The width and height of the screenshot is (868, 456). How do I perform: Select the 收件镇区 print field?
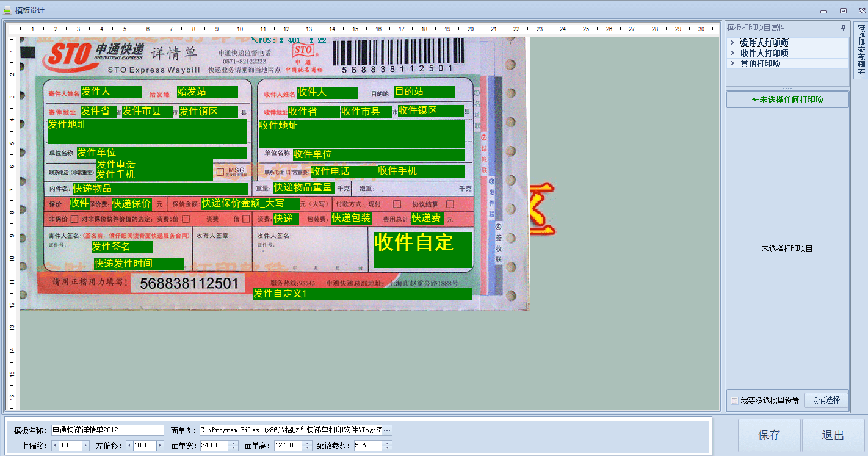[x=431, y=110]
